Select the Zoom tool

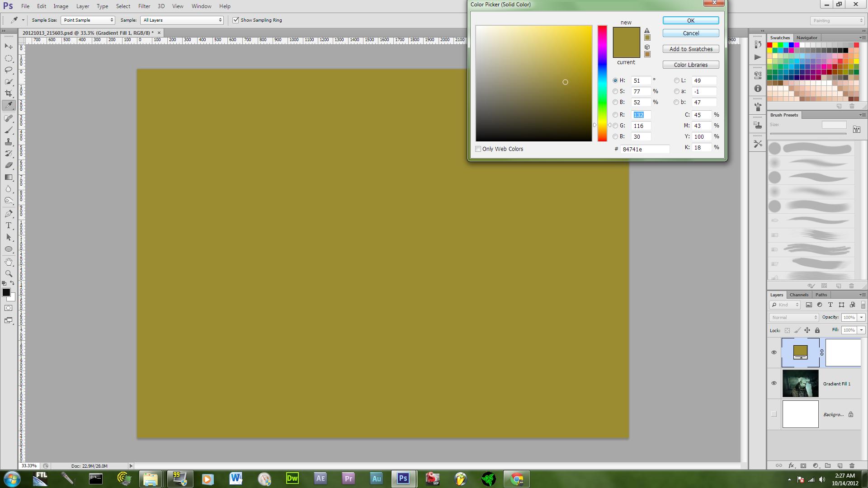pos(9,274)
